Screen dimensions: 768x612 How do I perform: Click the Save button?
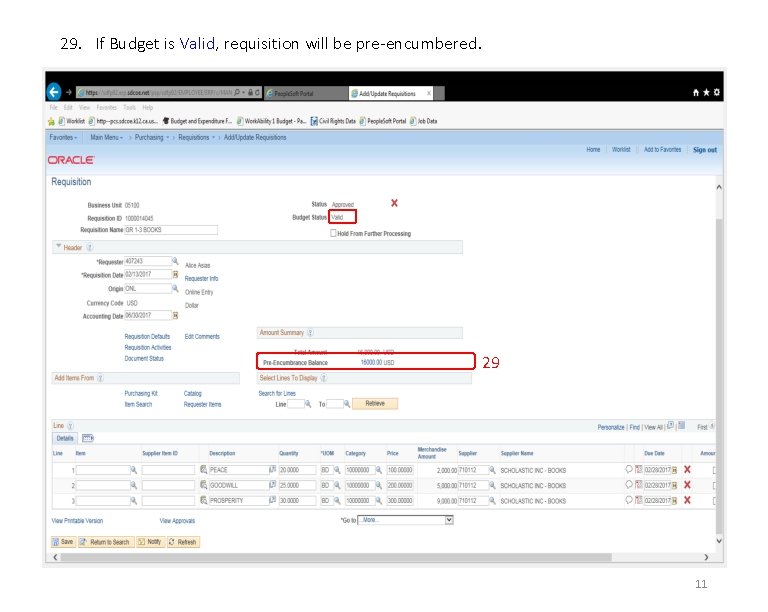pos(63,542)
